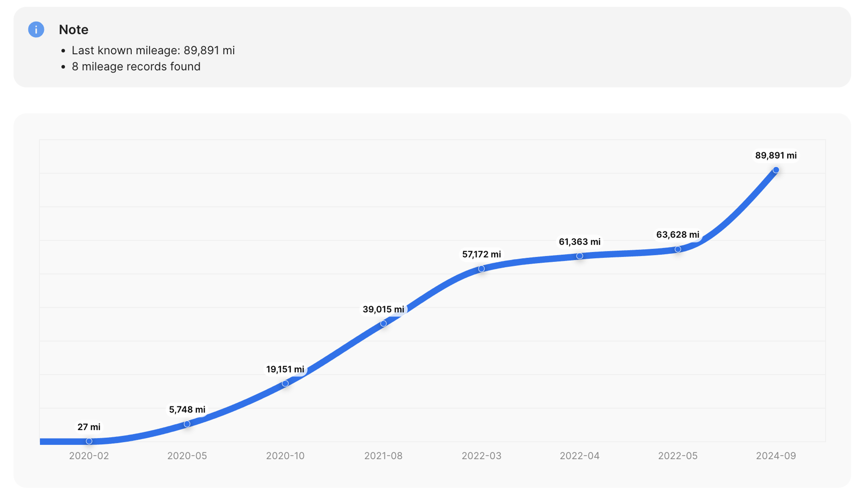The width and height of the screenshot is (868, 502).
Task: Click the 61,363 mi data point marker
Action: click(x=580, y=256)
